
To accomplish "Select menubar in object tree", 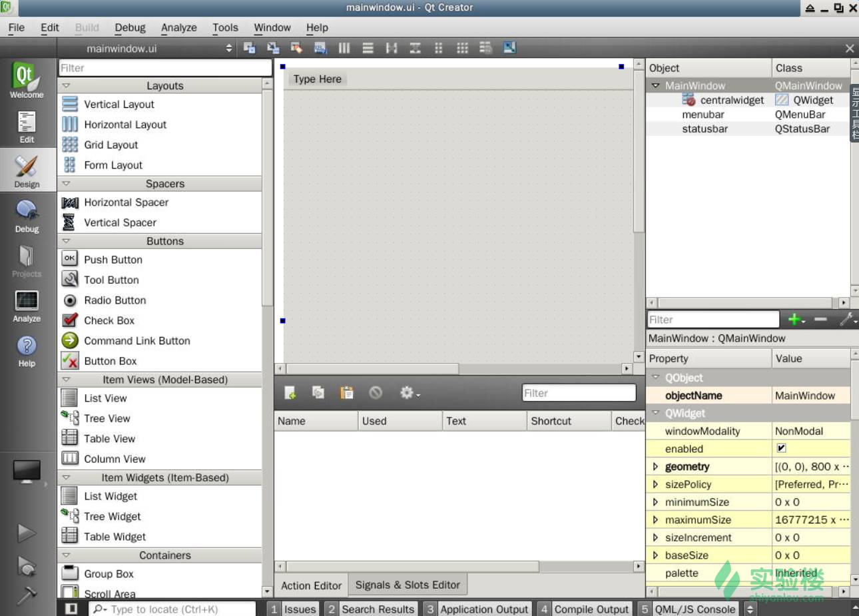I will [x=703, y=115].
